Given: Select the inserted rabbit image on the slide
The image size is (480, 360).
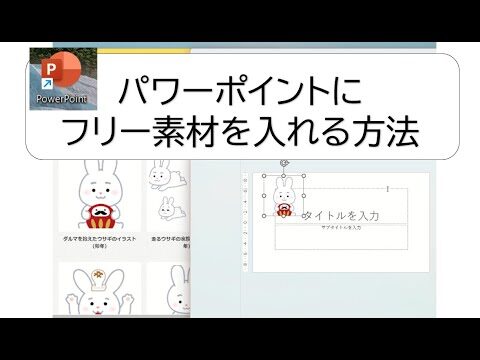Looking at the screenshot, I should point(284,197).
